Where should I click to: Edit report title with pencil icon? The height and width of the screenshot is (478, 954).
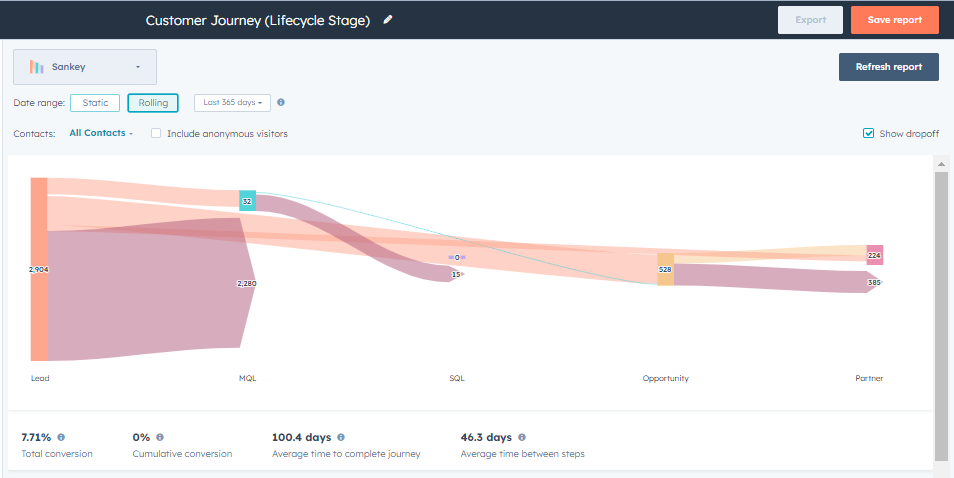click(388, 20)
